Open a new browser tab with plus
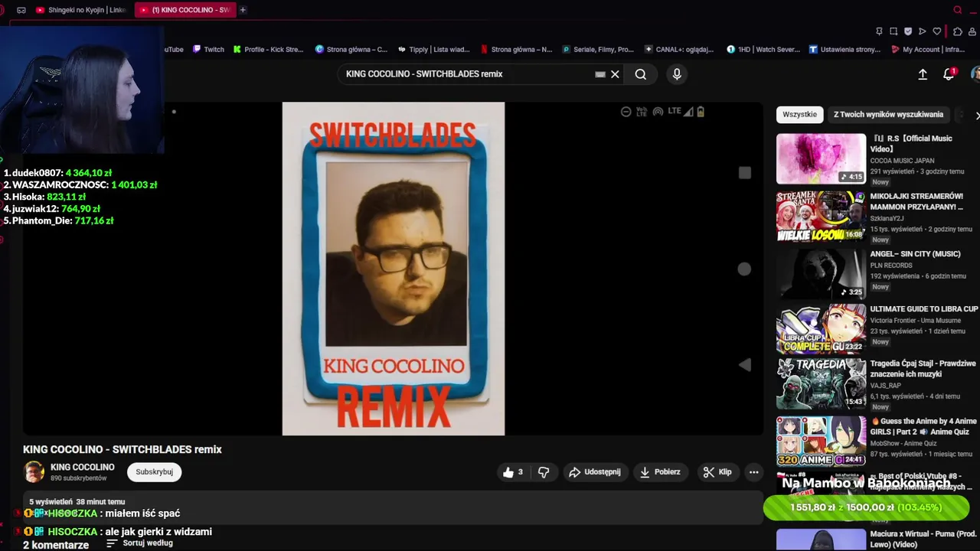 pyautogui.click(x=243, y=10)
